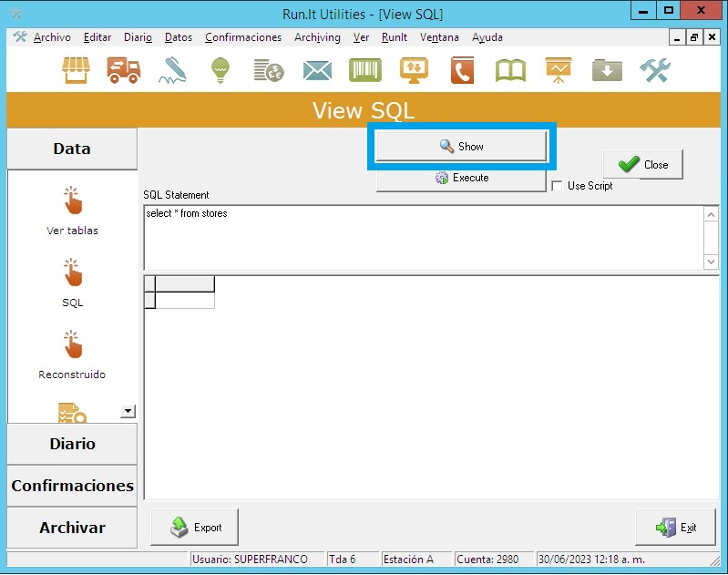Viewport: 728px width, 575px height.
Task: Open the Diario menu
Action: click(x=138, y=37)
